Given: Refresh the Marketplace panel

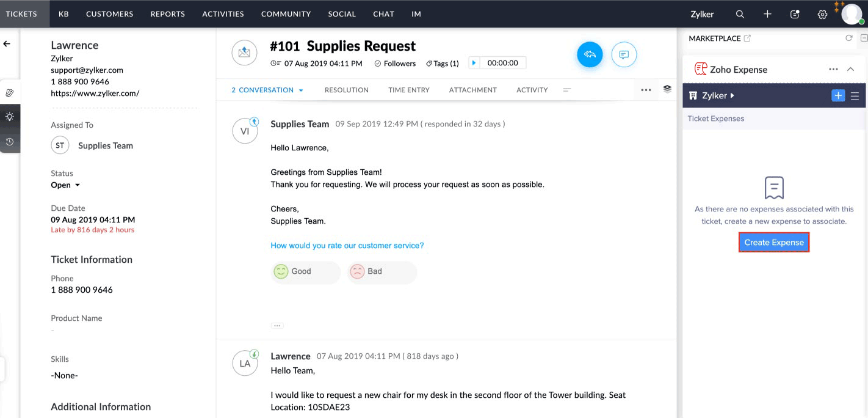Looking at the screenshot, I should (848, 38).
